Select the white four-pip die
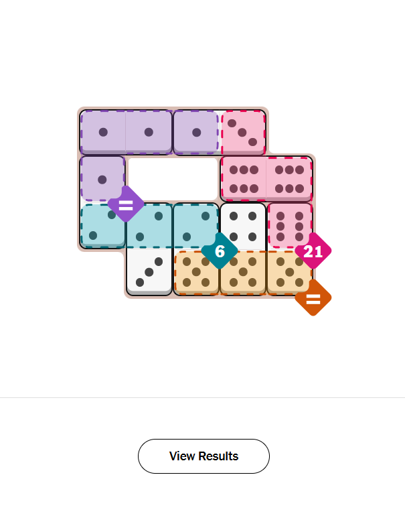405x532 pixels. (243, 226)
